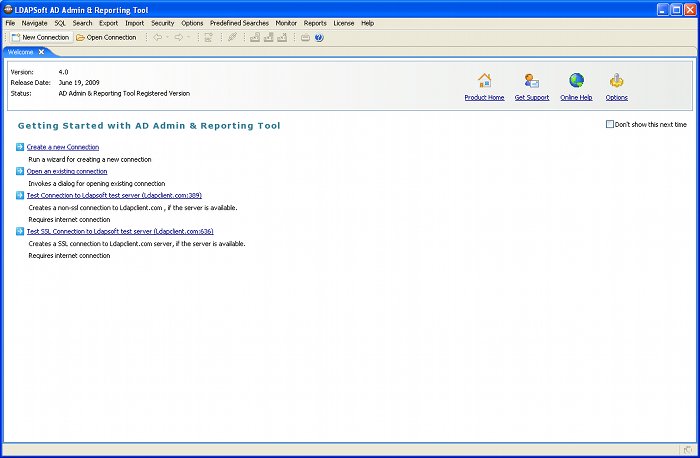
Task: Click the Product Home house icon
Action: [484, 81]
